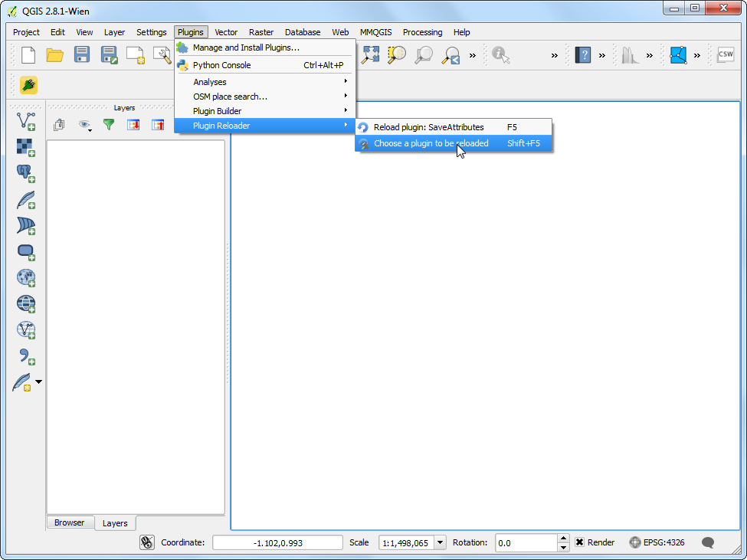
Task: Click the Zoom Full icon with four arrows
Action: pyautogui.click(x=370, y=54)
